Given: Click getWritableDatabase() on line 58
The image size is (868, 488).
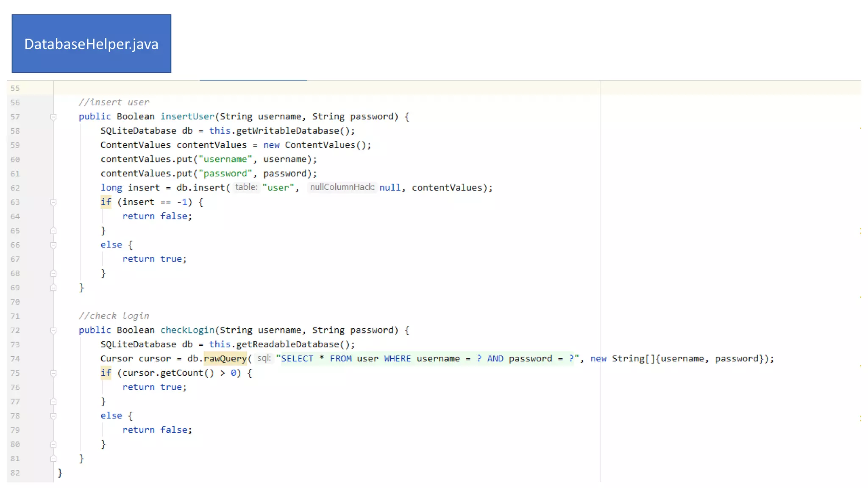Looking at the screenshot, I should [293, 130].
